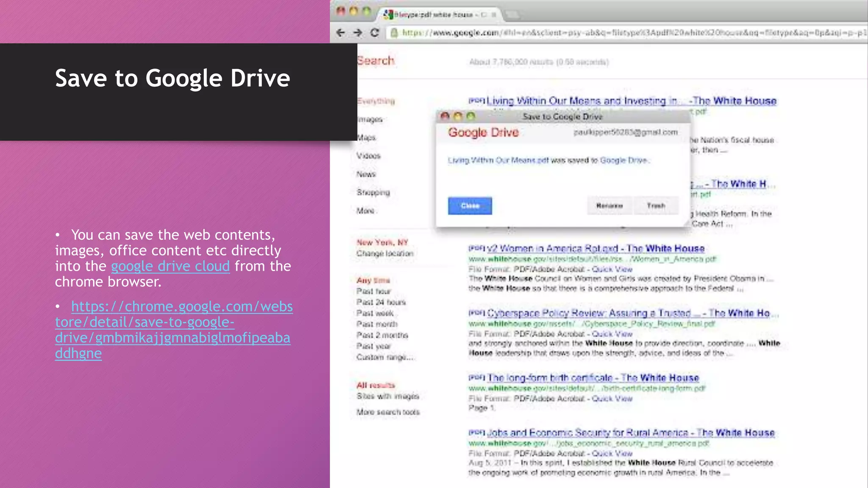Open Living Within Our Means search result
Screen dimensions: 868x488
632,101
